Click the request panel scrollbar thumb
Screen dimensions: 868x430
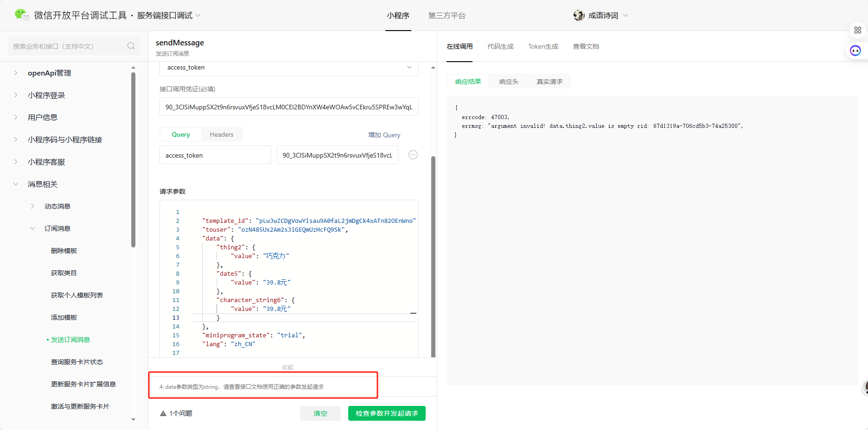[x=434, y=257]
